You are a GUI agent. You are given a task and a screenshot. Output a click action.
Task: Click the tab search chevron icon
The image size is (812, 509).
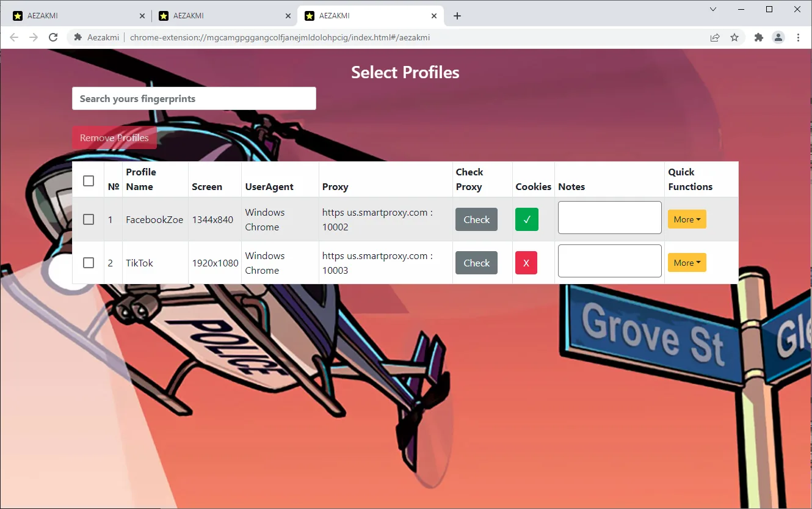(713, 9)
